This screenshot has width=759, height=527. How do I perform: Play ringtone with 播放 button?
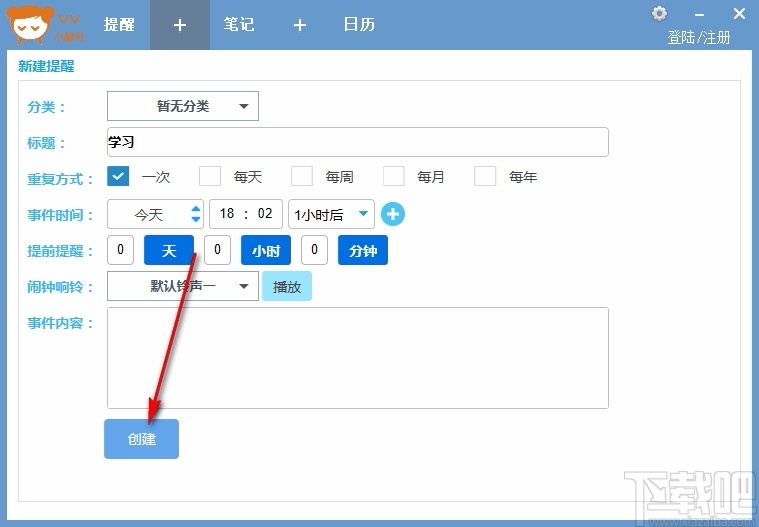(287, 286)
